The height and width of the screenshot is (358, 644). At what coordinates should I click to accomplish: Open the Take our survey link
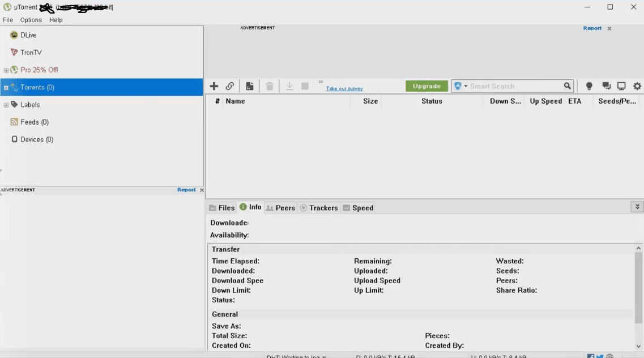344,89
